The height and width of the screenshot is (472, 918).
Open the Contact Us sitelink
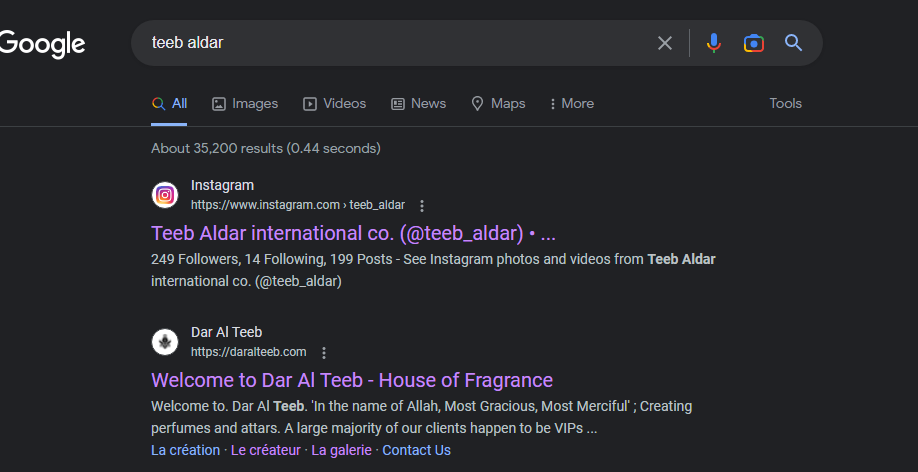tap(416, 450)
